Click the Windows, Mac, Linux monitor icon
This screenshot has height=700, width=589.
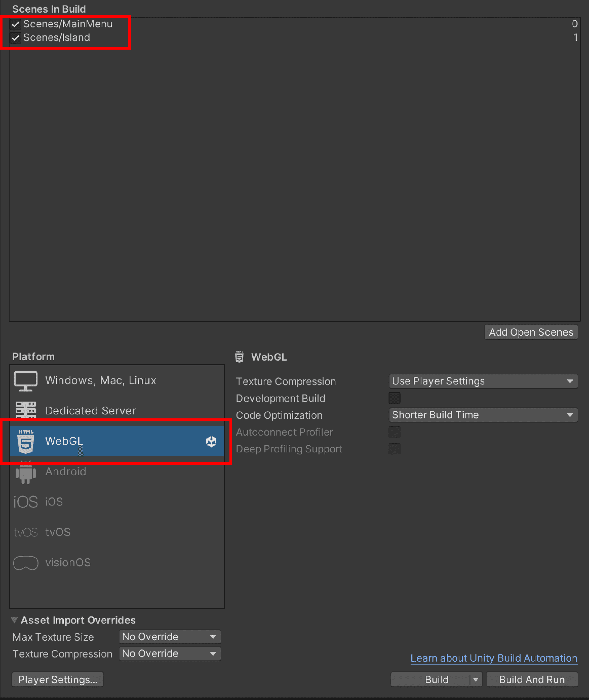pyautogui.click(x=25, y=381)
